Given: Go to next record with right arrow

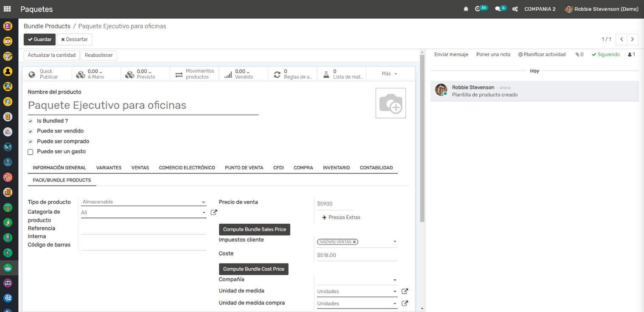Looking at the screenshot, I should tap(632, 39).
